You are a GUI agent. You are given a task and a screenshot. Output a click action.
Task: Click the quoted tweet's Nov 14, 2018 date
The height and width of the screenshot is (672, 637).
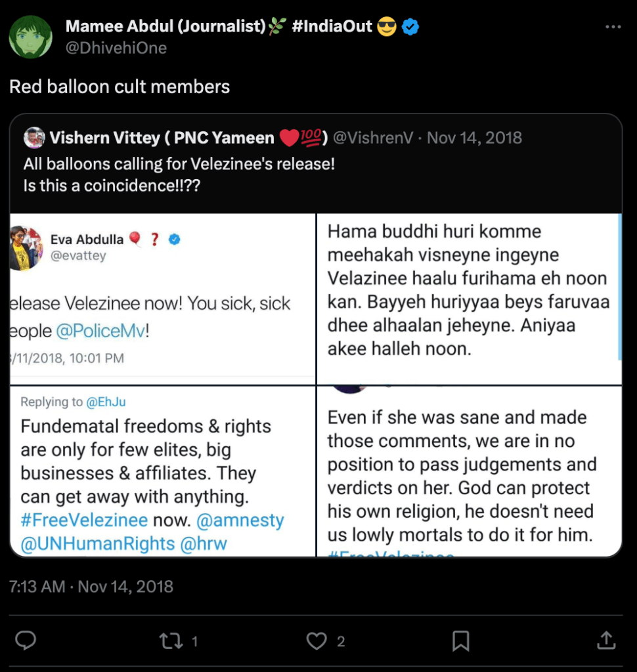(474, 138)
